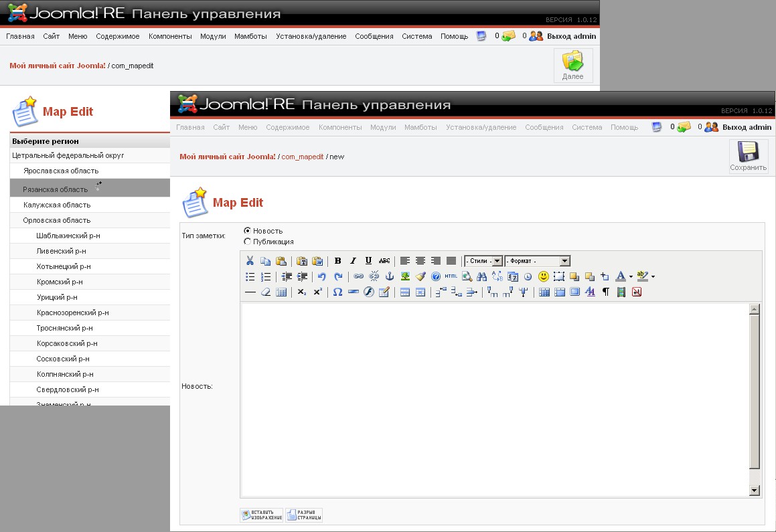Click the Undo arrow icon
This screenshot has height=532, width=776.
tap(322, 276)
